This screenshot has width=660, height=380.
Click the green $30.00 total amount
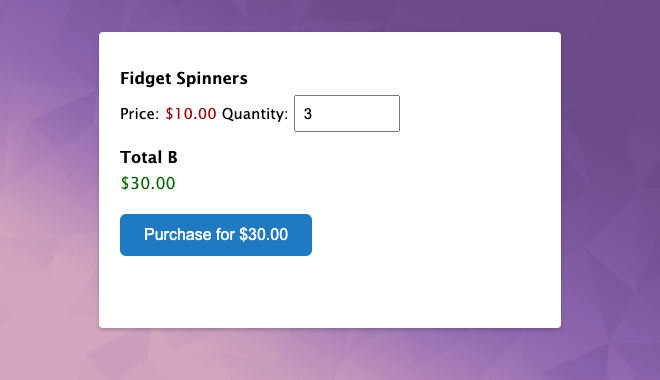pyautogui.click(x=148, y=183)
